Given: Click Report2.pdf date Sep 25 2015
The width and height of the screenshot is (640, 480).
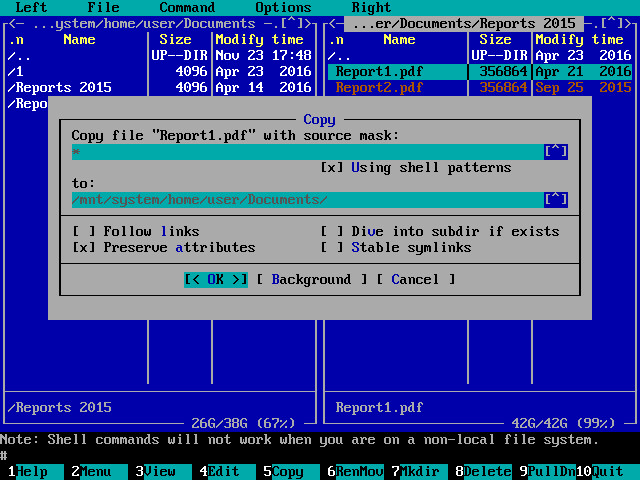Looking at the screenshot, I should click(x=583, y=87).
